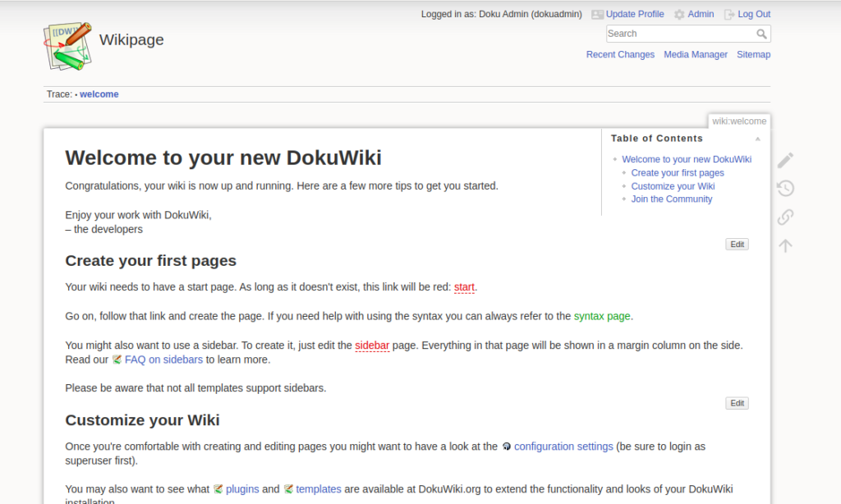Jump back to top with arrow icon

(785, 245)
